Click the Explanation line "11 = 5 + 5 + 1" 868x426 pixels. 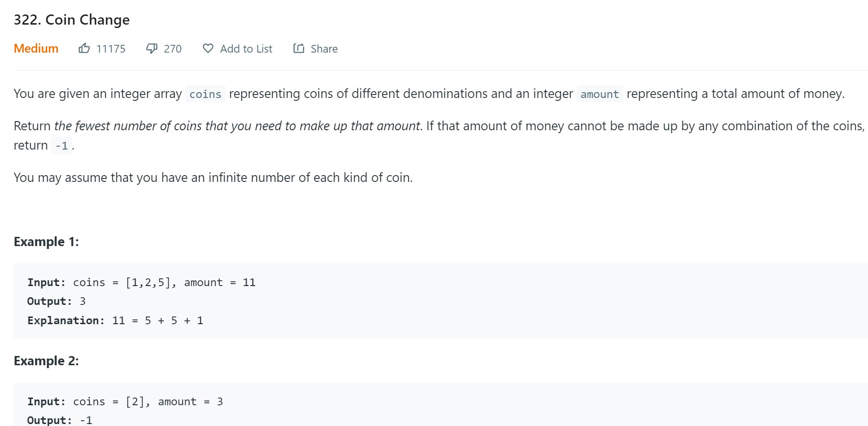pos(115,320)
